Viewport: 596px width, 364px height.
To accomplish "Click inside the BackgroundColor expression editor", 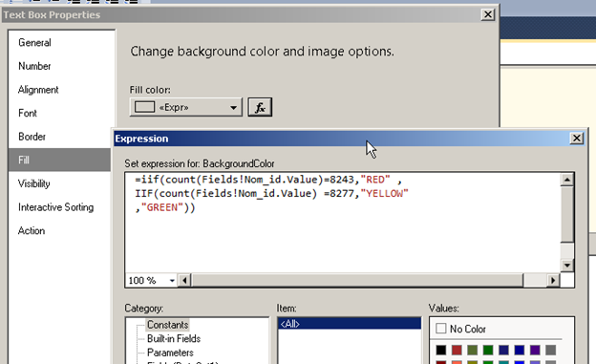I will pos(342,223).
